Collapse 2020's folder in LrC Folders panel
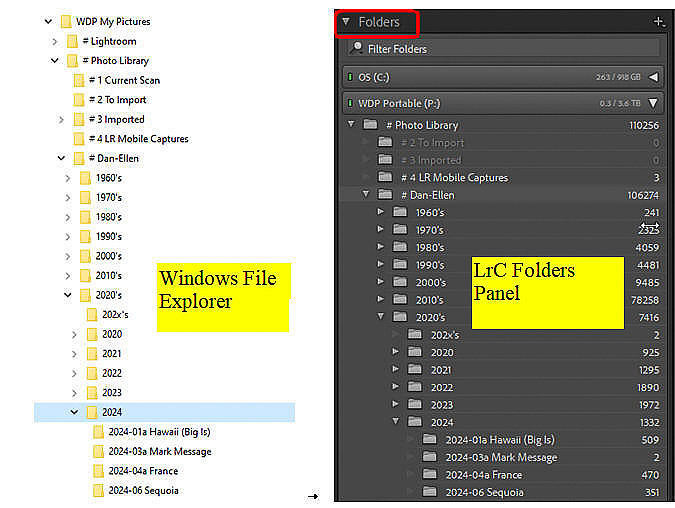Screen dimensions: 675x508 point(381,316)
